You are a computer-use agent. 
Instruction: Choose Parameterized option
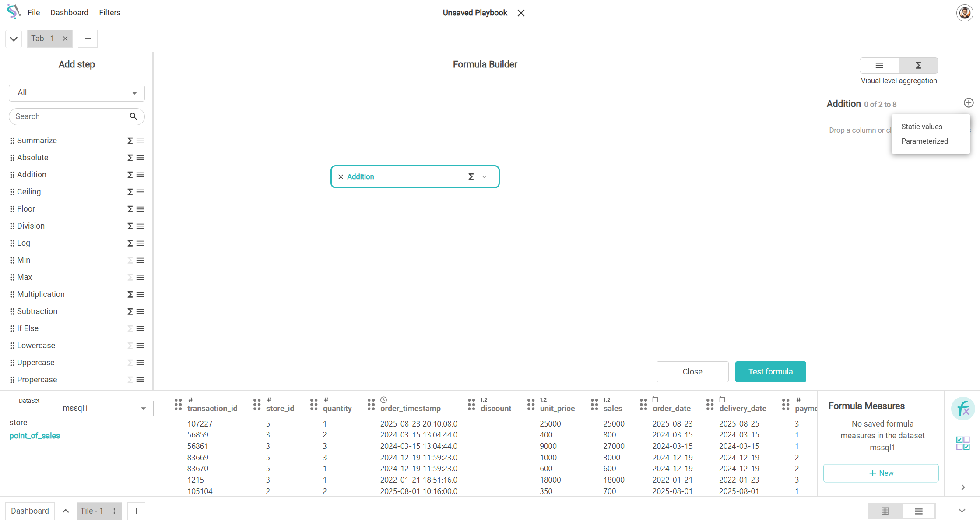coord(924,141)
